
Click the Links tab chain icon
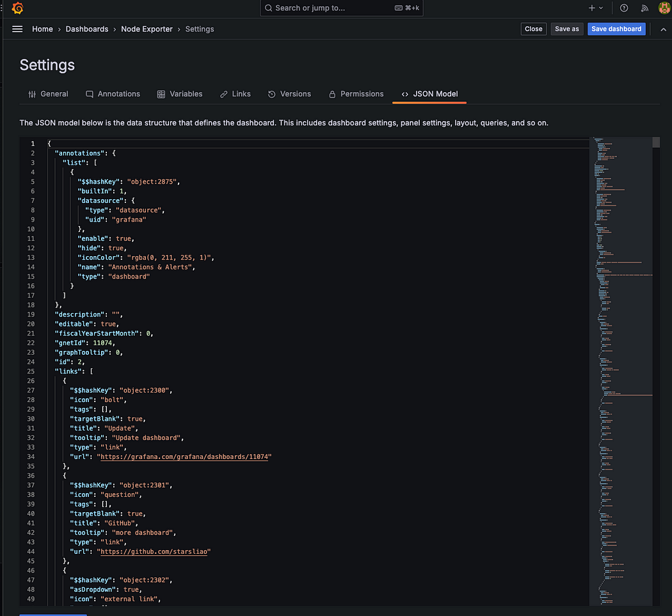pos(224,94)
